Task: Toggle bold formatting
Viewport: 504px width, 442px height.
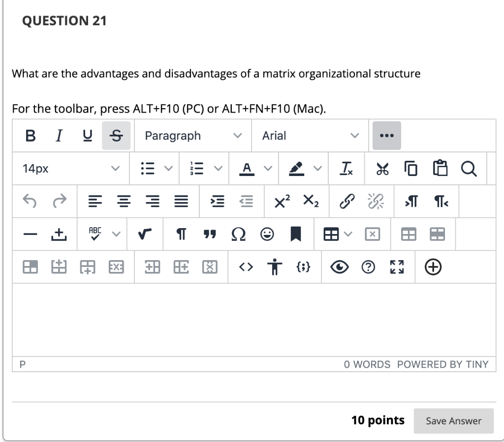Action: (x=30, y=136)
